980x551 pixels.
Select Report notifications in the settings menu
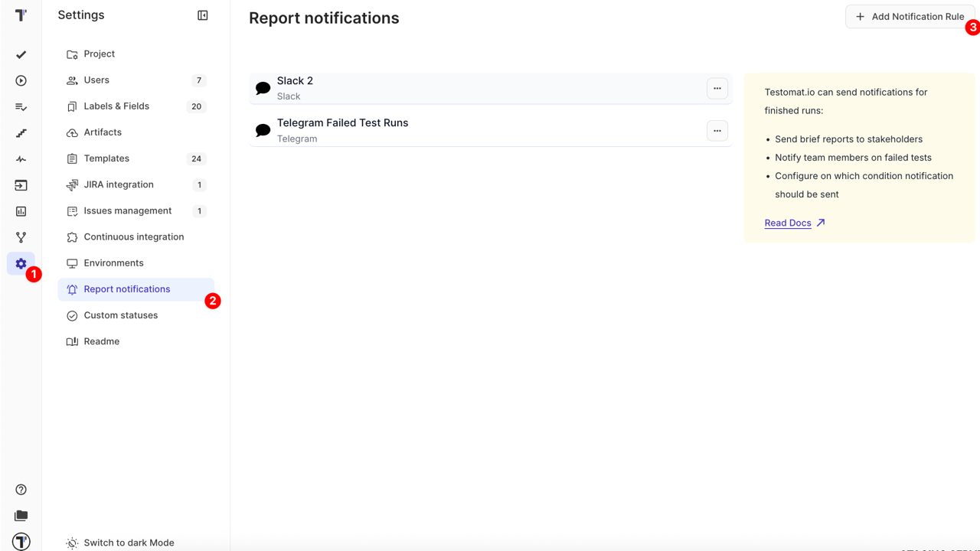[126, 289]
